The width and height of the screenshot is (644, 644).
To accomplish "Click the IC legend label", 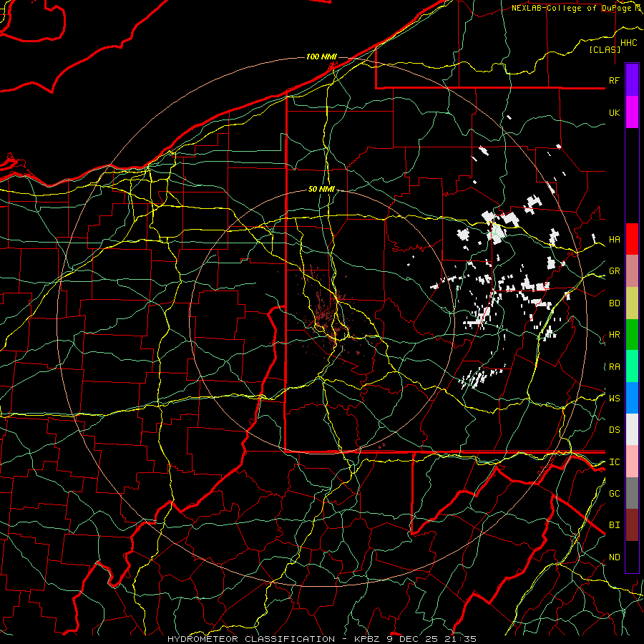I will point(614,462).
